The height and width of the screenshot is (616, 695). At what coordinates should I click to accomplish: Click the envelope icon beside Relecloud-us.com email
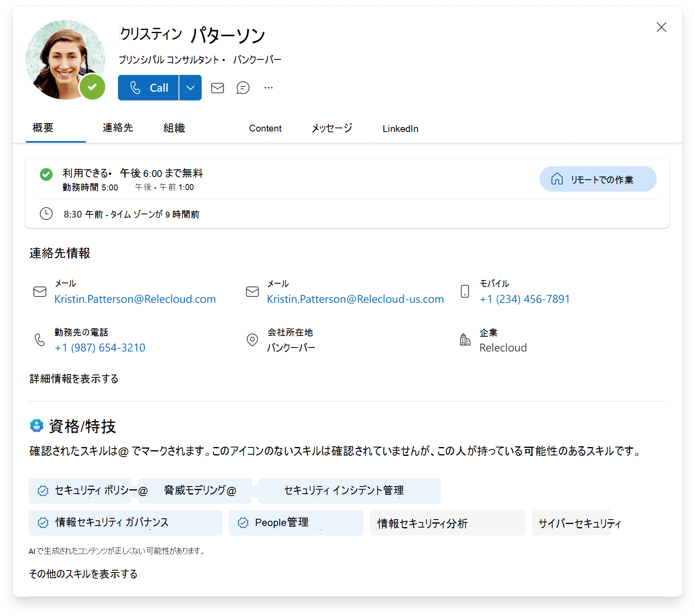pyautogui.click(x=252, y=292)
